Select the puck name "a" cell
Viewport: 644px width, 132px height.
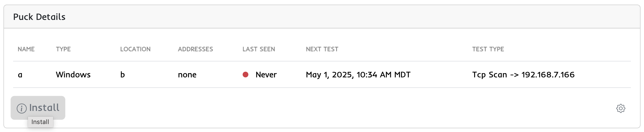coord(20,75)
